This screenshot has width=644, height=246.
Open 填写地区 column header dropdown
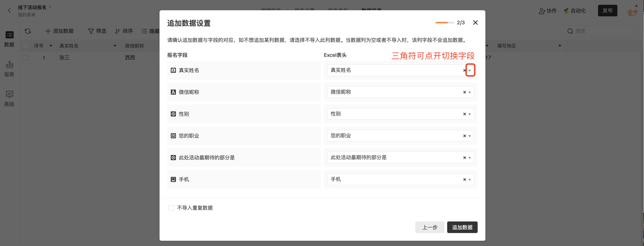pyautogui.click(x=560, y=46)
